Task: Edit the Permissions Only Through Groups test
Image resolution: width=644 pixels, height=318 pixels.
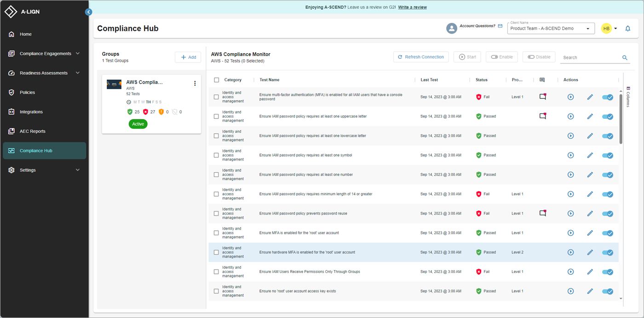Action: [590, 272]
